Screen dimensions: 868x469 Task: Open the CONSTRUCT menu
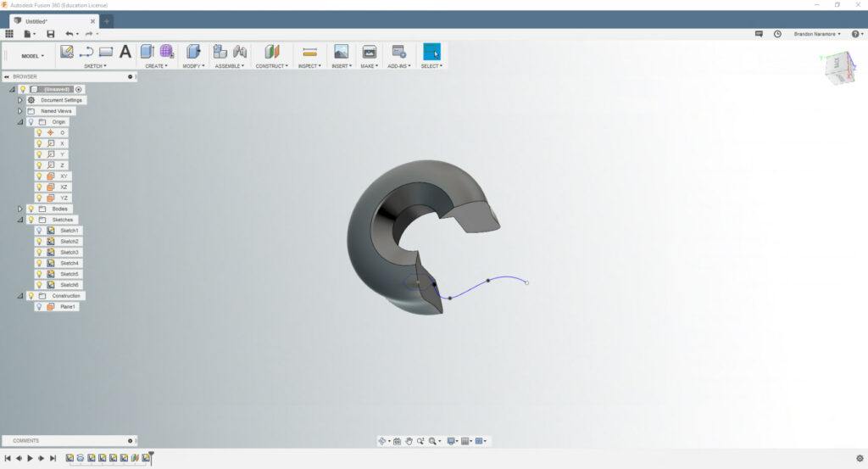click(272, 66)
